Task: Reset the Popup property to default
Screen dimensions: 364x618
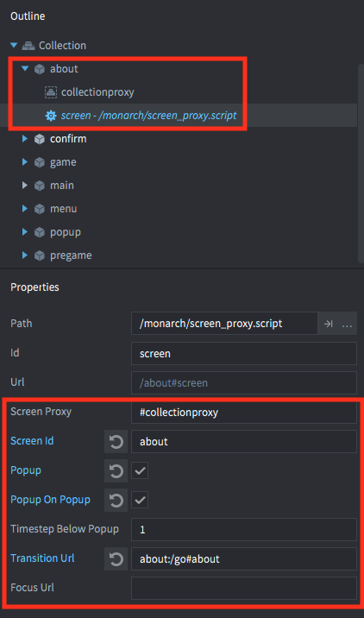Action: [116, 470]
